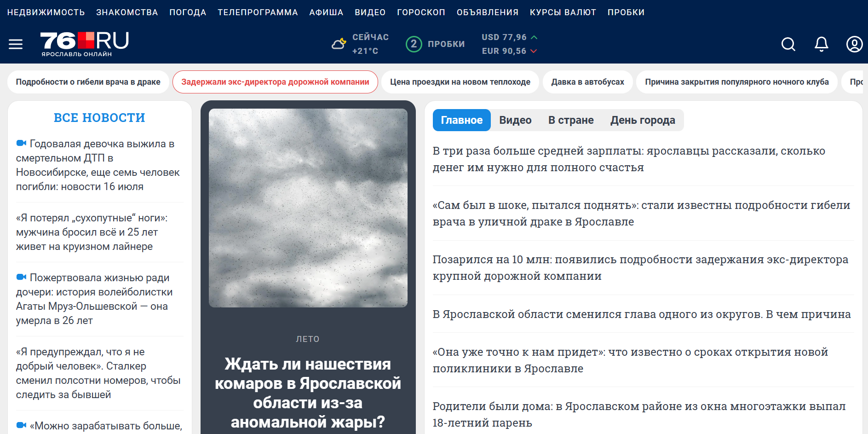
Task: Open ТЕЛЕПРОГРАММА in top menu
Action: click(x=258, y=12)
